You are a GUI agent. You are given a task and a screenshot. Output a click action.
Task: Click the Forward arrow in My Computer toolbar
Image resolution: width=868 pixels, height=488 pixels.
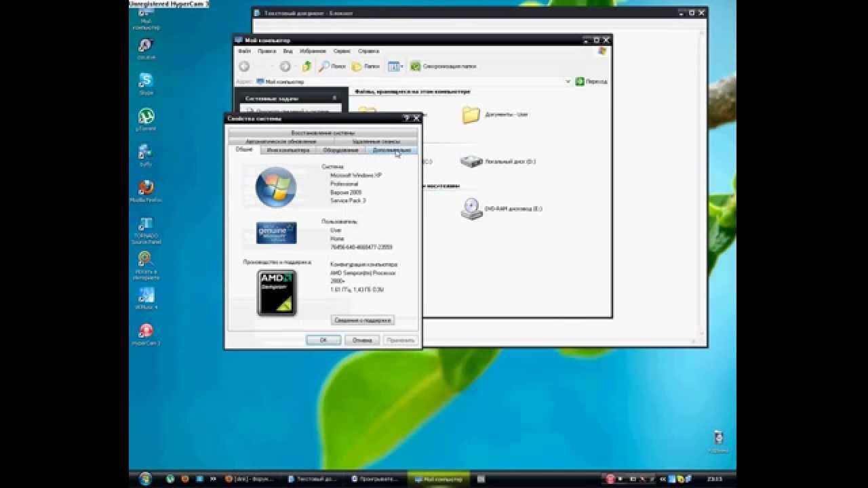click(285, 66)
